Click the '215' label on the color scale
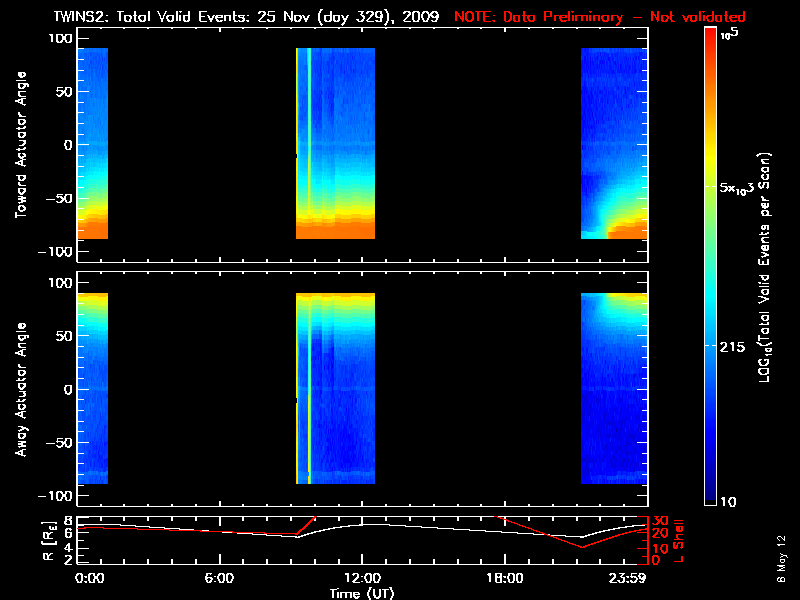The image size is (800, 600). coord(732,345)
